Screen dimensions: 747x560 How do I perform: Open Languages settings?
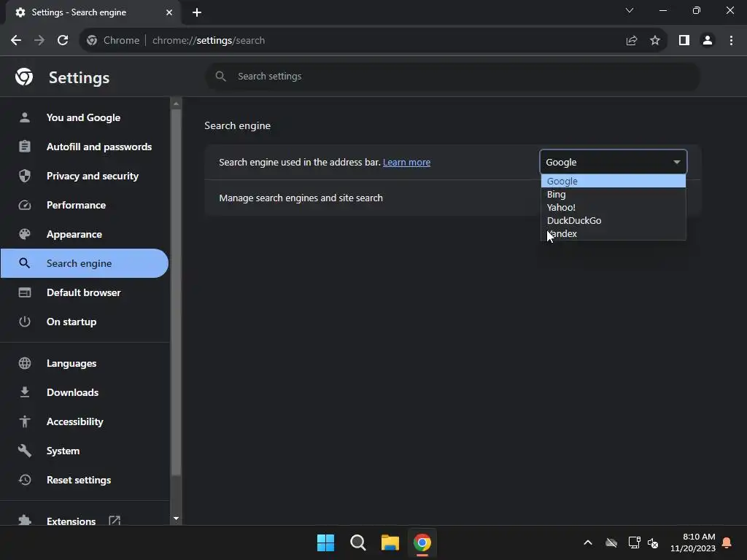pyautogui.click(x=85, y=363)
